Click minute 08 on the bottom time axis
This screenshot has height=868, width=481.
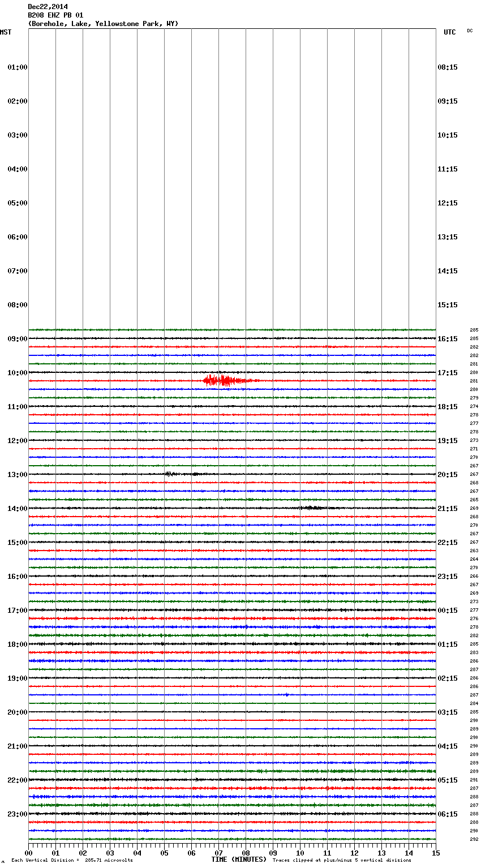coord(246,853)
